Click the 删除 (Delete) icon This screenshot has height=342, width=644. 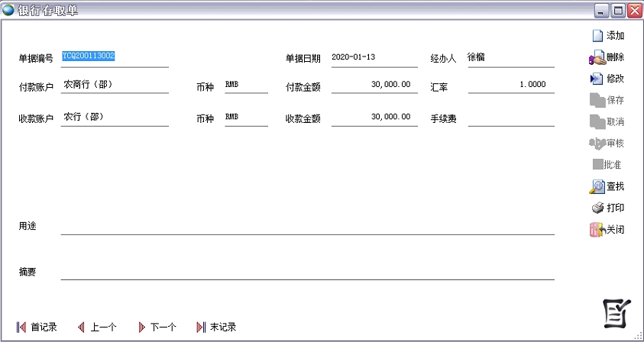coord(597,57)
